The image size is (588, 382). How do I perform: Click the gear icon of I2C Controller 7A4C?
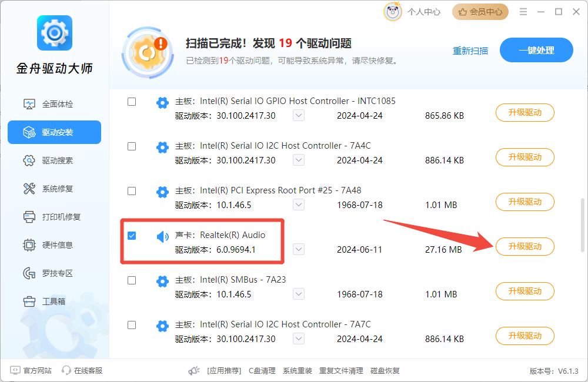point(162,147)
